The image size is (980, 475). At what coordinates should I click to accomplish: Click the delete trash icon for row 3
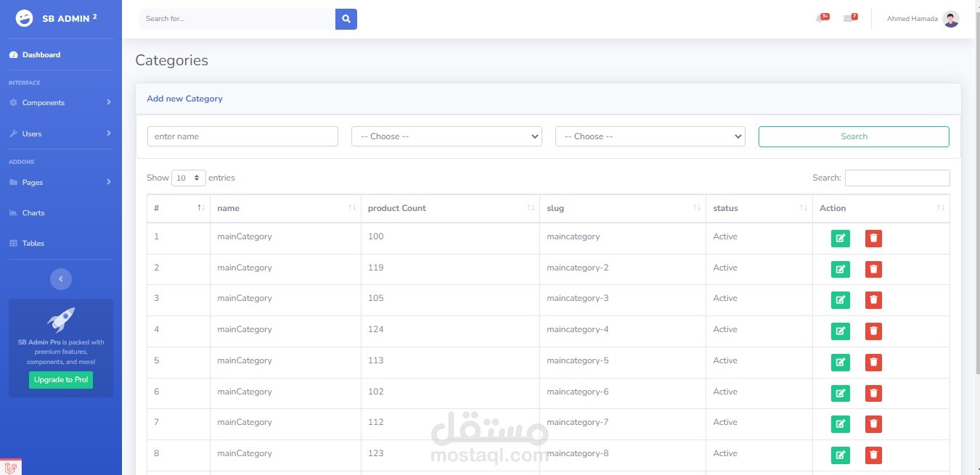click(x=874, y=300)
